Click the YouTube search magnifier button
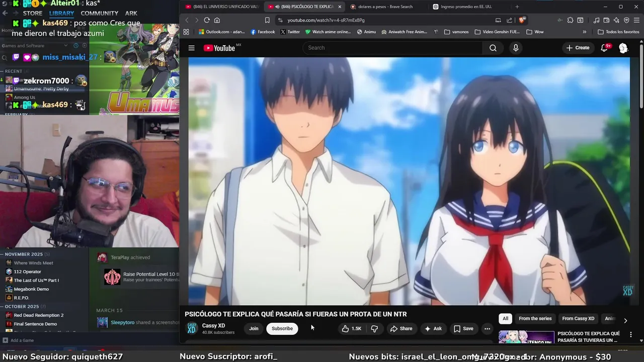The image size is (644, 362). point(493,48)
